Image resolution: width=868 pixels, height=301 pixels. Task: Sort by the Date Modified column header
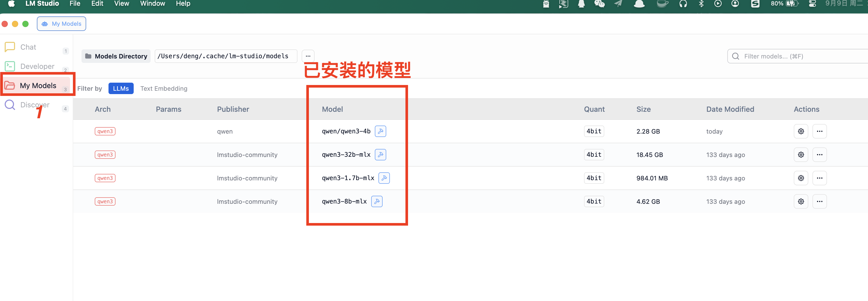(730, 109)
